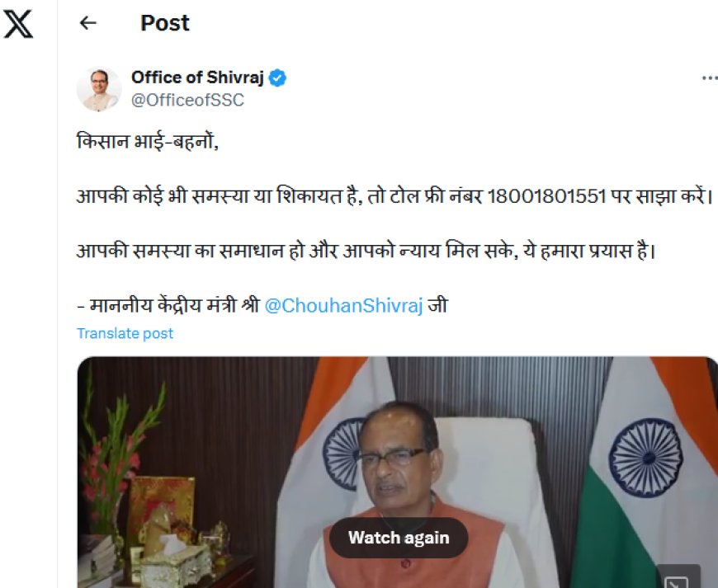Click the Ashoka Chakra on right flag

click(x=645, y=458)
